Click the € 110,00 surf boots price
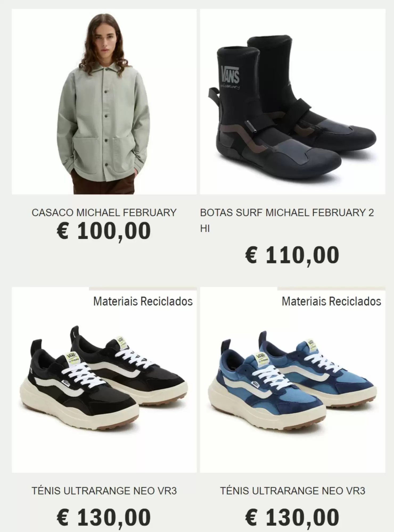The image size is (394, 532). tap(292, 255)
